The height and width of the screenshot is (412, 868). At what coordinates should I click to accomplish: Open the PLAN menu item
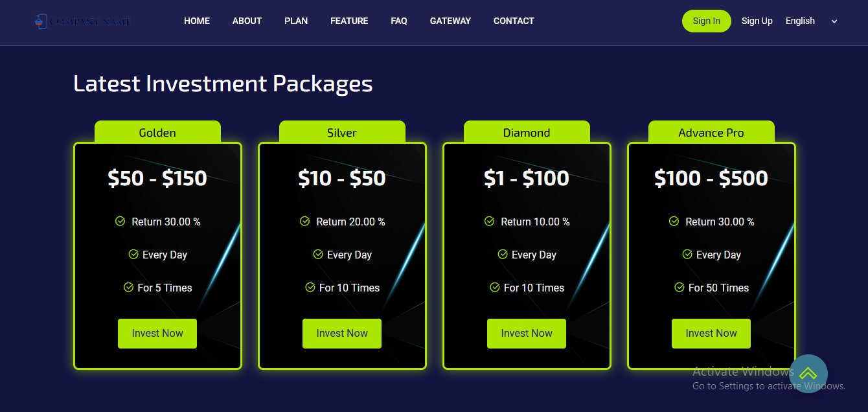click(296, 21)
